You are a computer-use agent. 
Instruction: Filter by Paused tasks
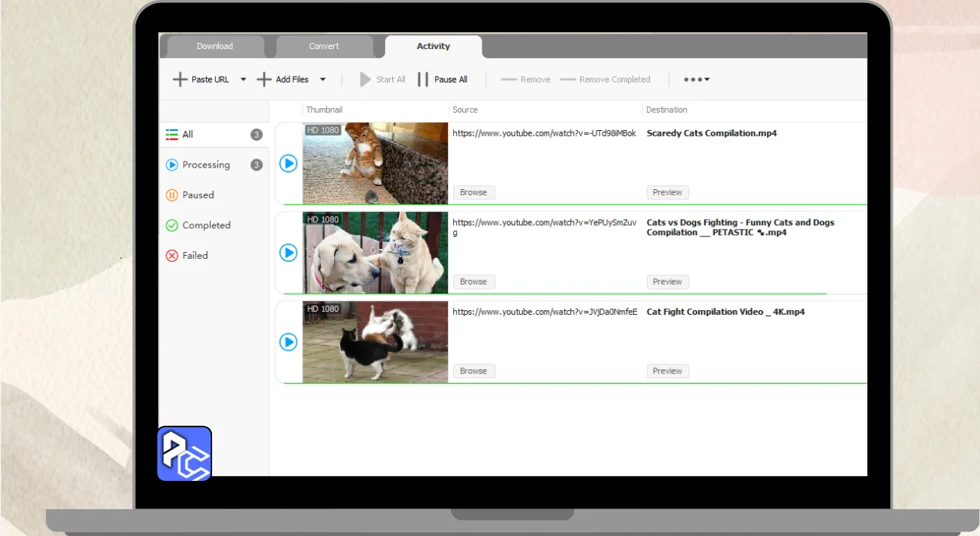[x=198, y=195]
